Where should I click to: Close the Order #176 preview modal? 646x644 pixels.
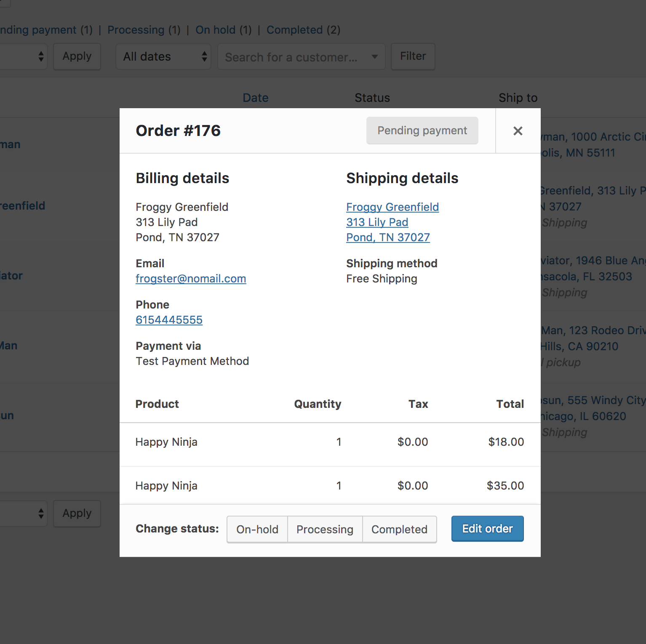[x=518, y=131]
